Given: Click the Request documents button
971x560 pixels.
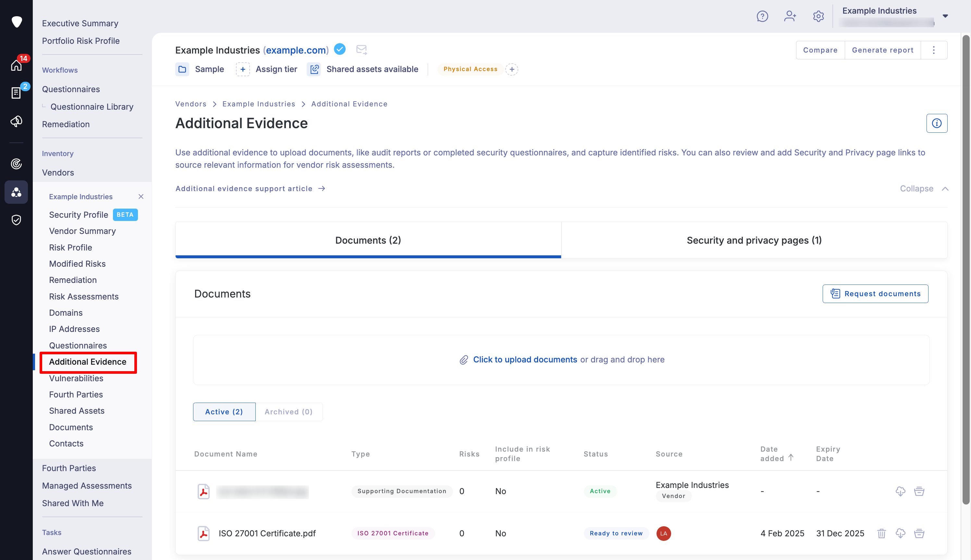Looking at the screenshot, I should 875,293.
